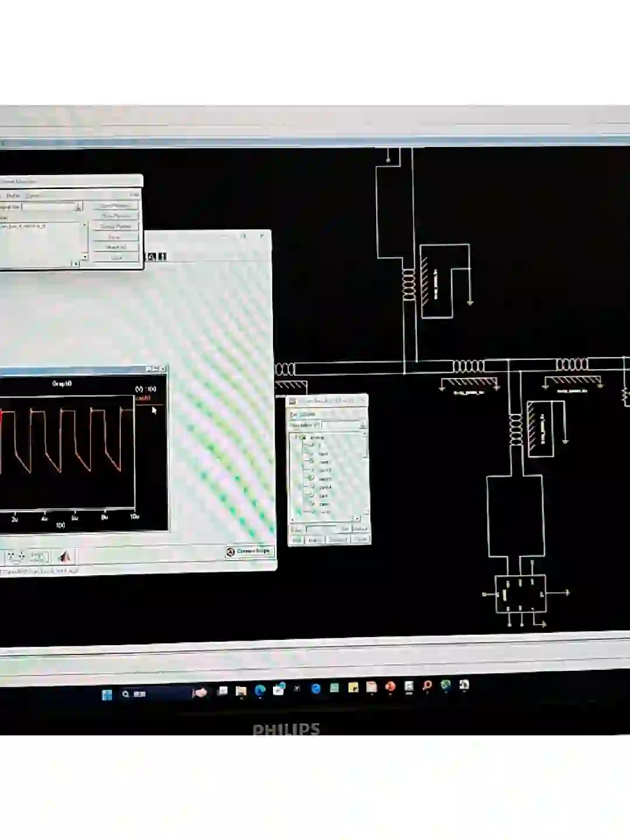Click the t(s) axis label below the graph

[61, 525]
